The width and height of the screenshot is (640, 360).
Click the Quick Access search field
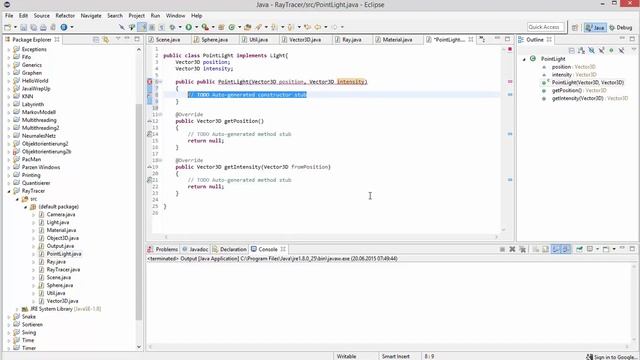tap(545, 27)
